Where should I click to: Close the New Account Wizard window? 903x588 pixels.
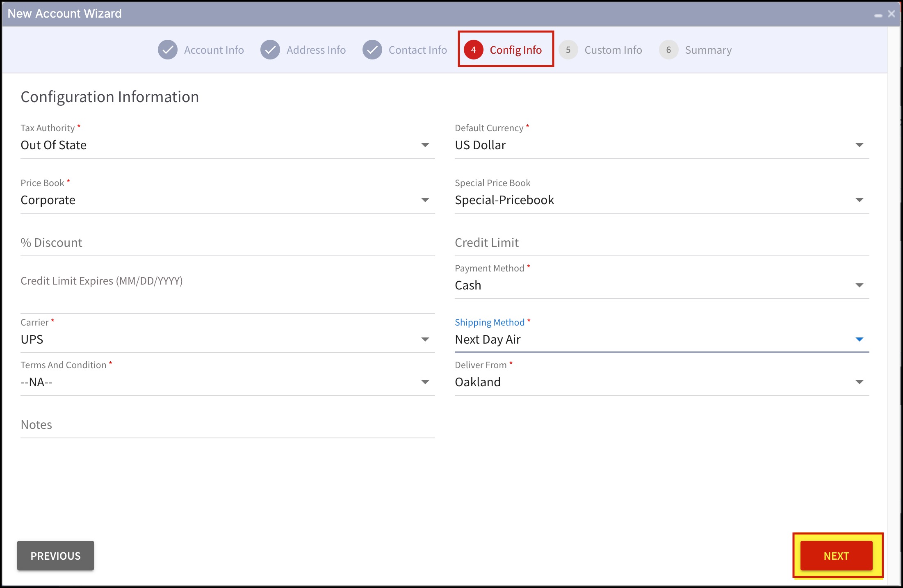(x=892, y=14)
